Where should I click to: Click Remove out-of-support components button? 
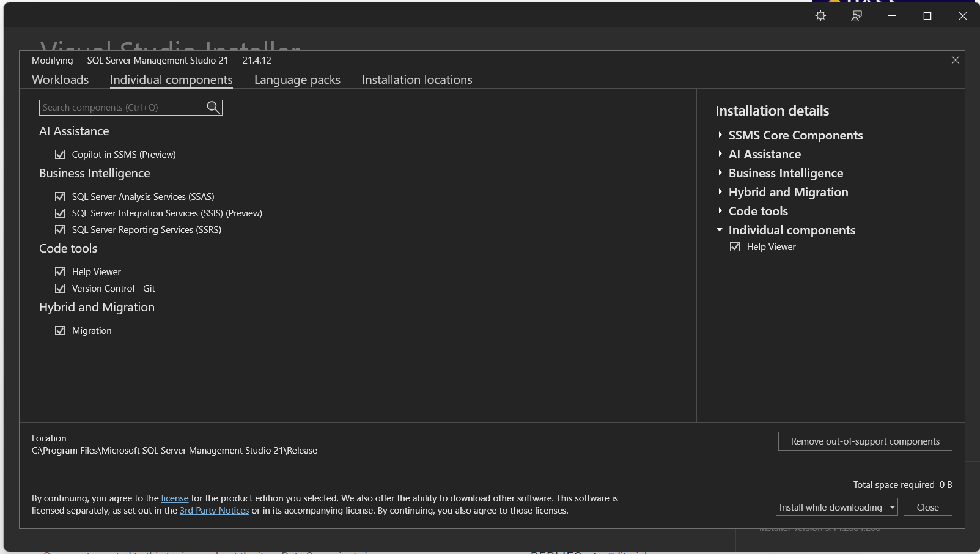coord(864,441)
